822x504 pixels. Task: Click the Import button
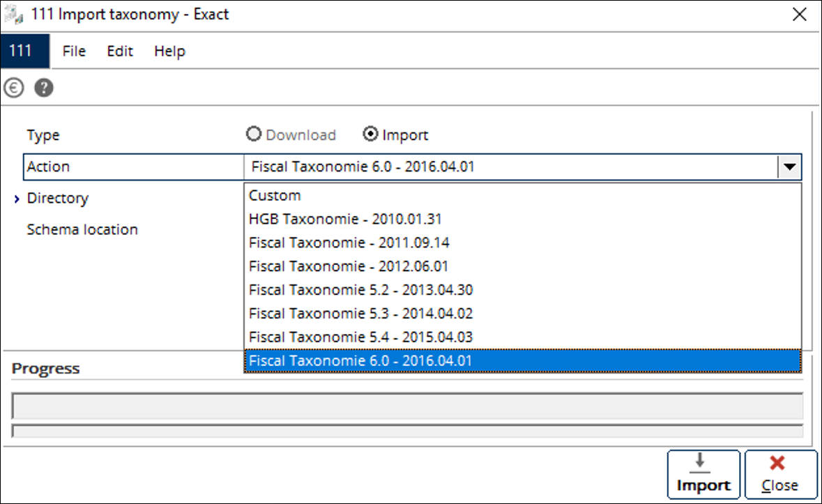point(703,475)
